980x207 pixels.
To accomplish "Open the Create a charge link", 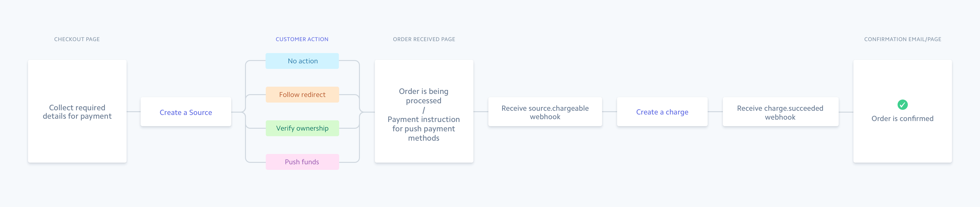I will click(662, 112).
